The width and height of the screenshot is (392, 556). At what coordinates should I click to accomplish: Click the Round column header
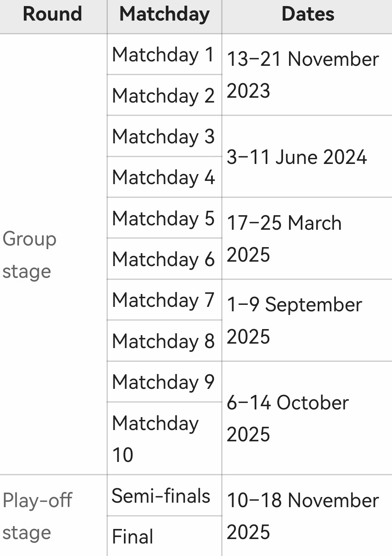point(52,14)
